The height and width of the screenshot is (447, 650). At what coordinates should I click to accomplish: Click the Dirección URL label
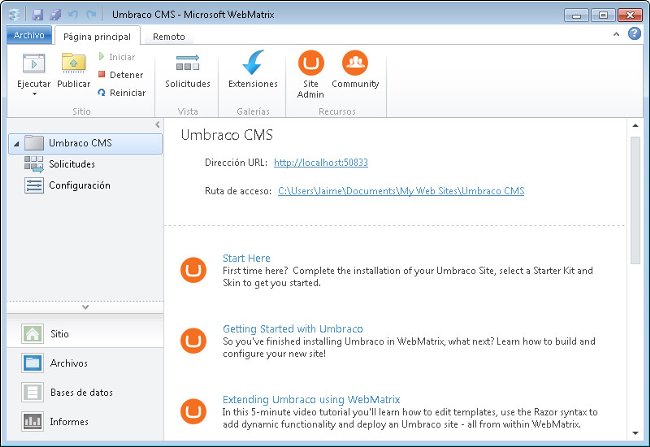(236, 163)
